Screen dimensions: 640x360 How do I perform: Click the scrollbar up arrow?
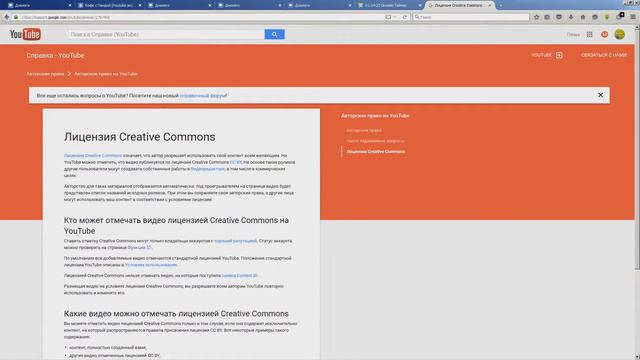click(637, 27)
